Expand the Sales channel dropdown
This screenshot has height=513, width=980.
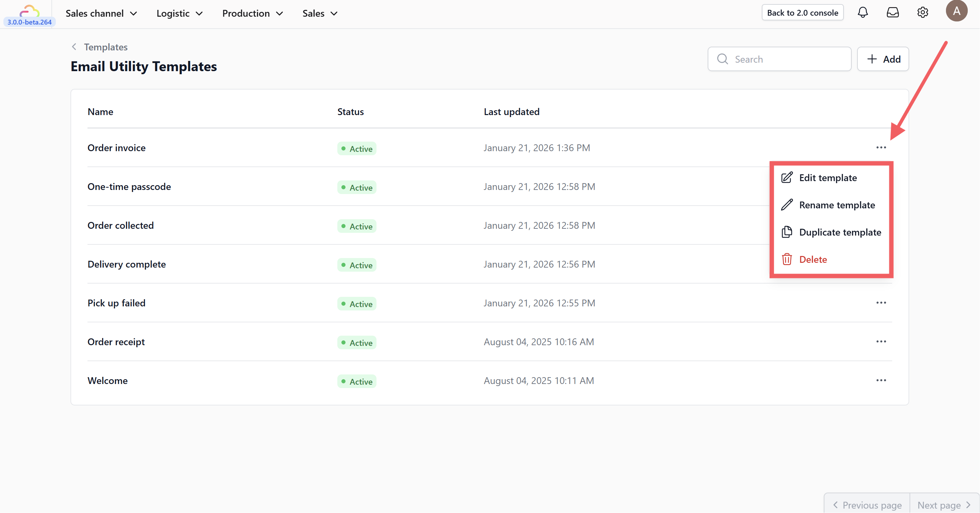[101, 13]
